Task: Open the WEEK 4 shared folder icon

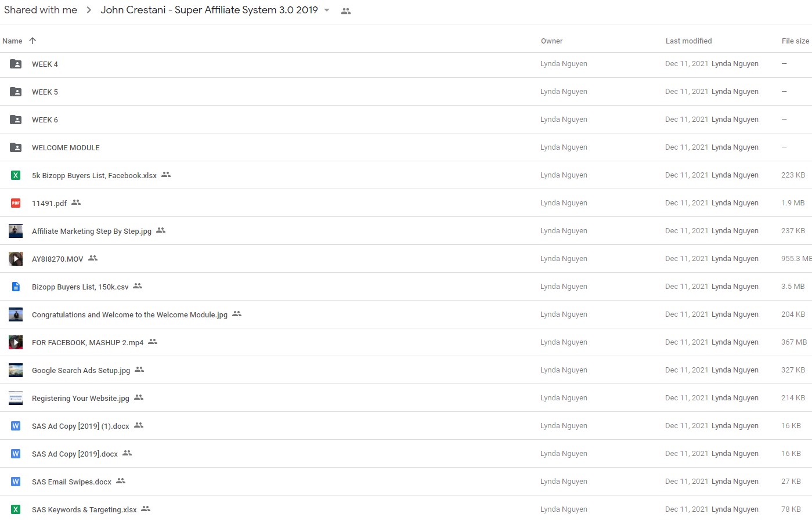Action: [16, 64]
